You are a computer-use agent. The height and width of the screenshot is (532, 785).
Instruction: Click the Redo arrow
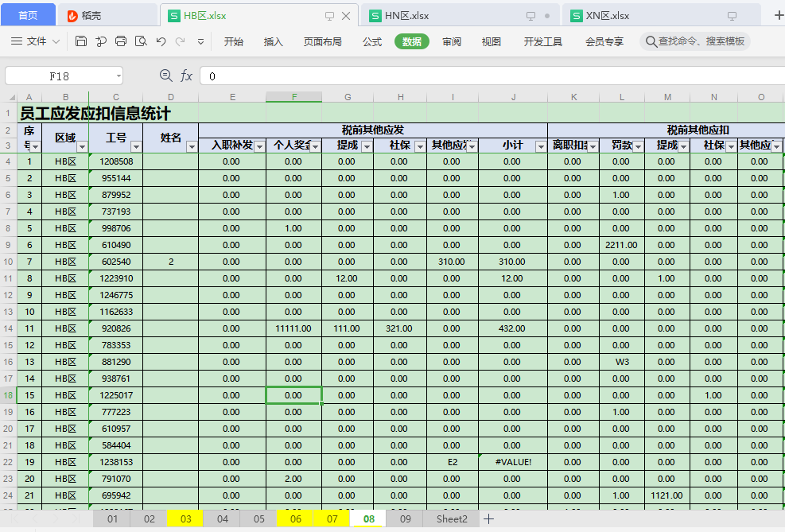click(181, 41)
